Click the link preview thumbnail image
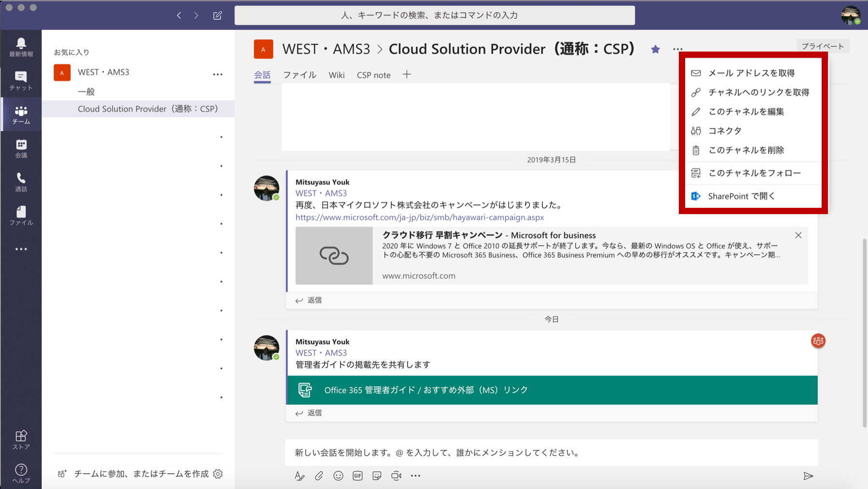 pyautogui.click(x=334, y=256)
